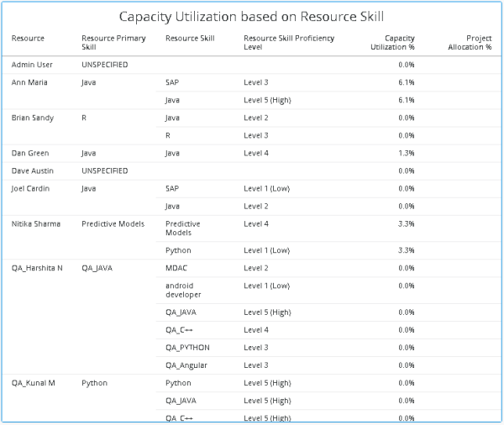This screenshot has width=504, height=425.
Task: Open the Ann Maria resource entry
Action: point(30,82)
